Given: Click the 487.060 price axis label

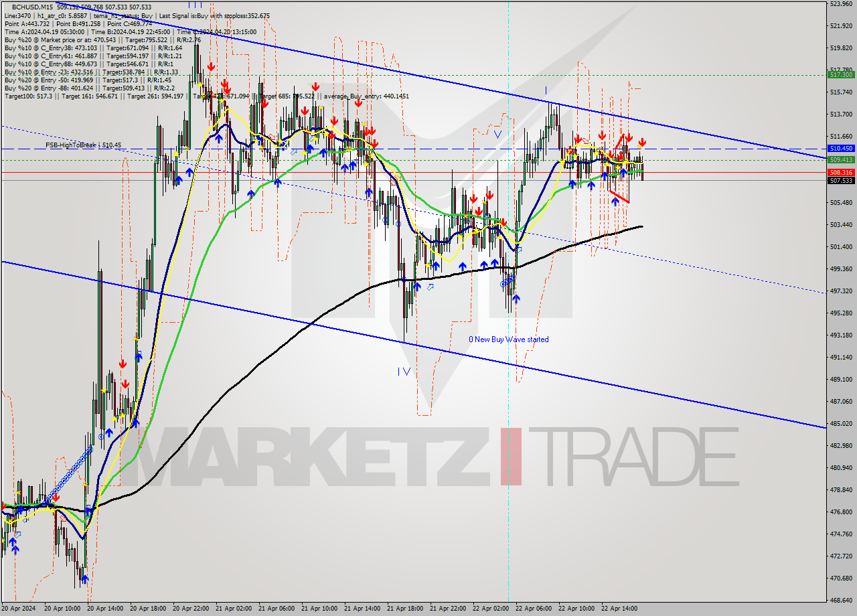Looking at the screenshot, I should pyautogui.click(x=840, y=402).
